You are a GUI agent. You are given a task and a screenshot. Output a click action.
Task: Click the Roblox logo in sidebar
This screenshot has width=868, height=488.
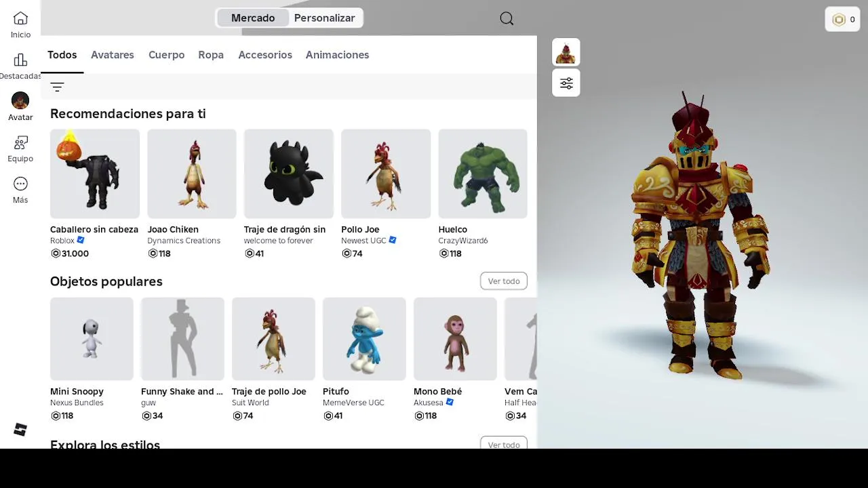(x=20, y=430)
